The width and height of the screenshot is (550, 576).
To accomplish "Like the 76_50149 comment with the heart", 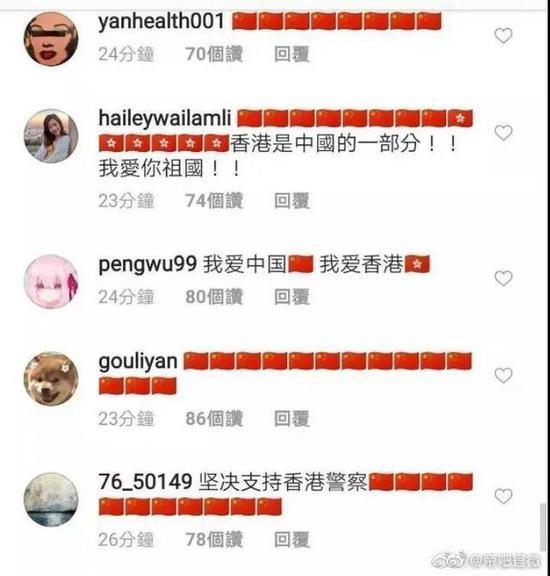I will coord(503,496).
